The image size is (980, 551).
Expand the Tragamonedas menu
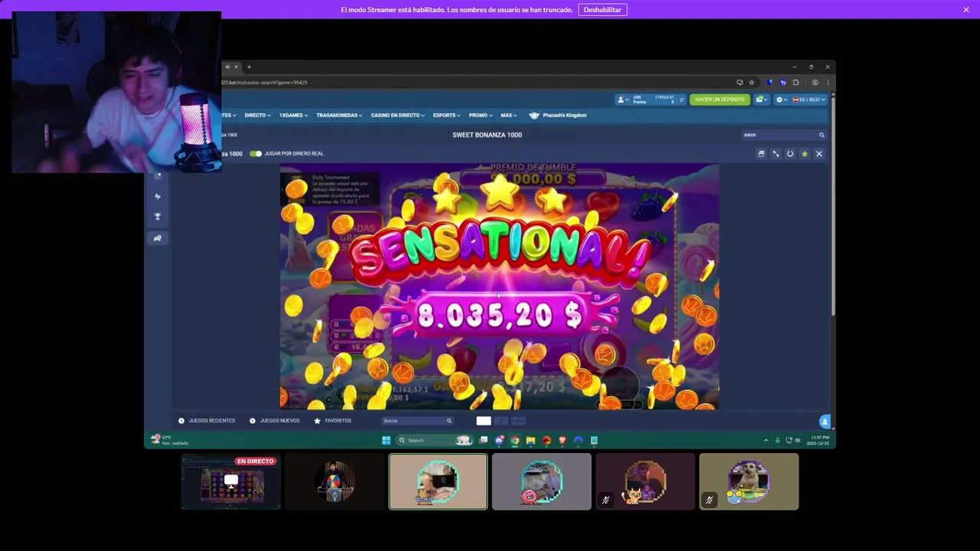(x=340, y=115)
